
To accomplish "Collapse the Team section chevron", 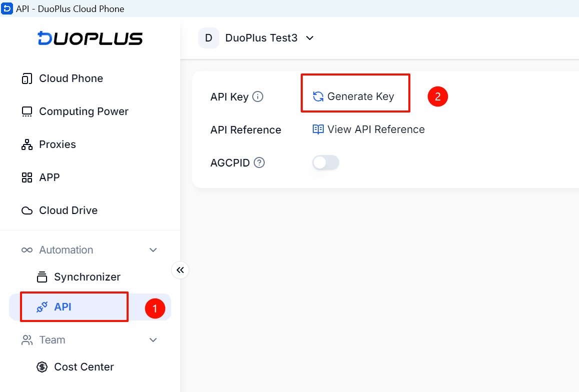I will (153, 340).
